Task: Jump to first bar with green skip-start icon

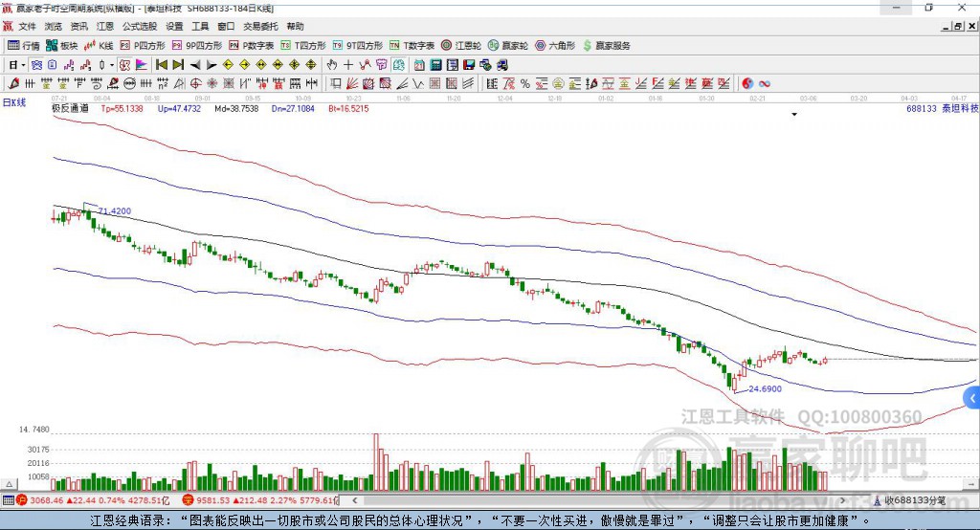Action: coord(161,65)
